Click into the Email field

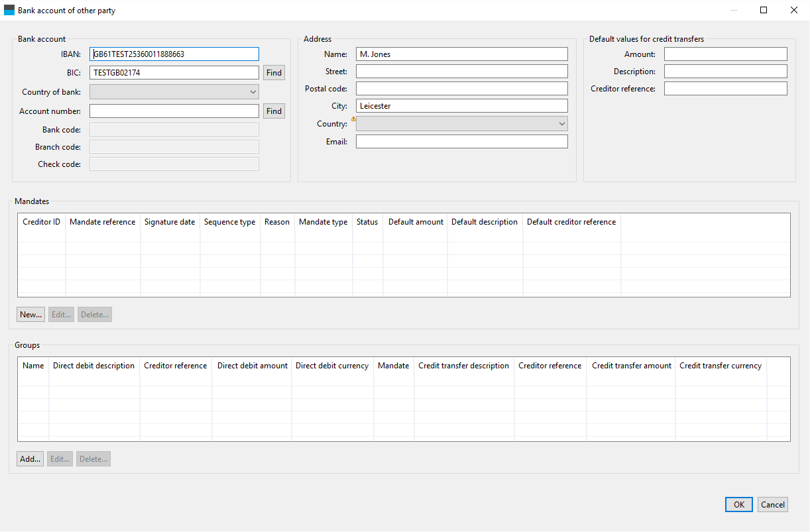pos(462,142)
